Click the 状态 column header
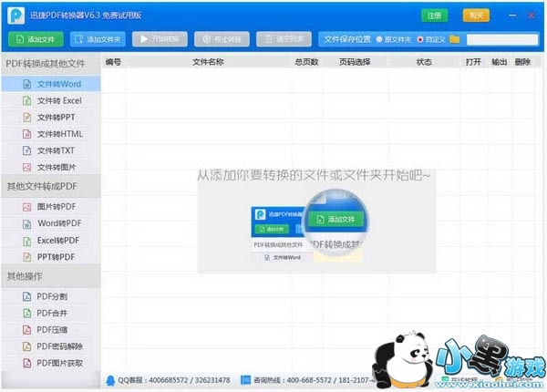Screen dimensions: 547x392 [x=424, y=62]
